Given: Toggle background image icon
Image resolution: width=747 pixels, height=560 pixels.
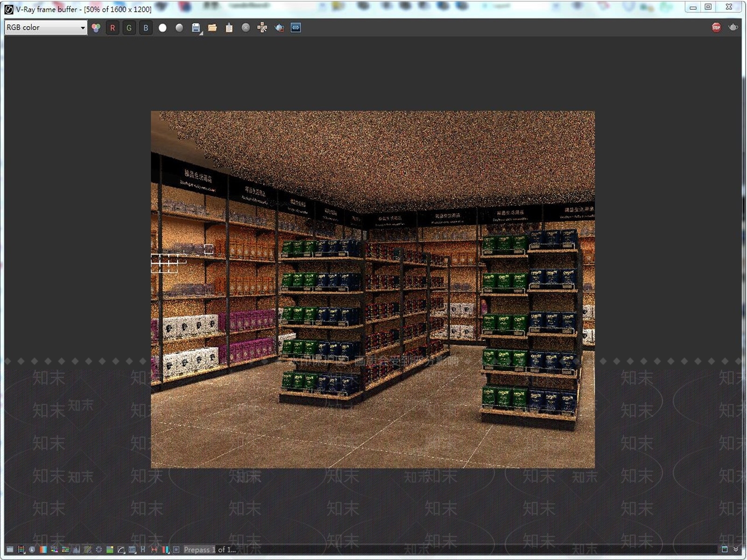Looking at the screenshot, I should point(110,549).
